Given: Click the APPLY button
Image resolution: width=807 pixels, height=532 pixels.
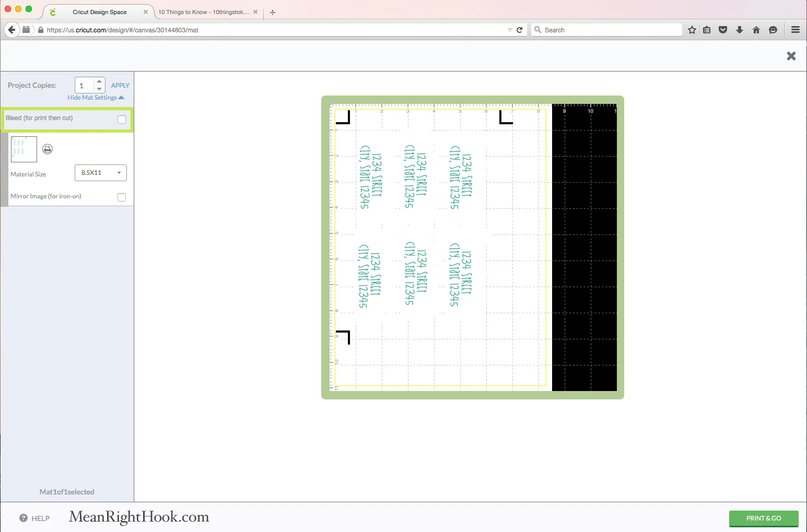Looking at the screenshot, I should [120, 85].
